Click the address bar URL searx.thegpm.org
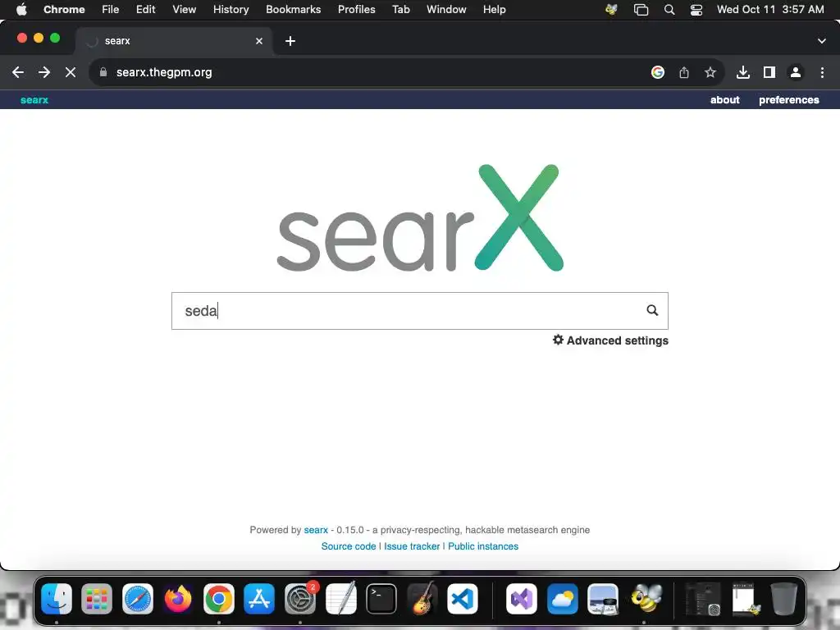The width and height of the screenshot is (840, 630). pos(164,72)
